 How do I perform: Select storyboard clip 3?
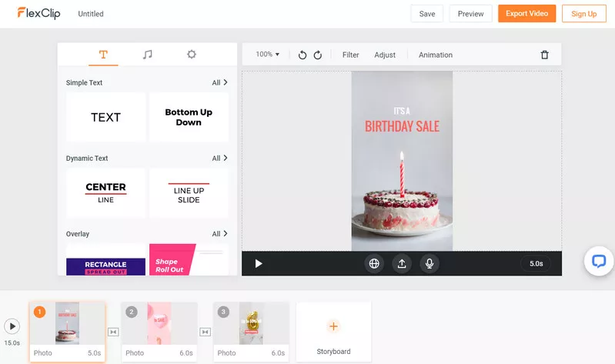pyautogui.click(x=251, y=332)
